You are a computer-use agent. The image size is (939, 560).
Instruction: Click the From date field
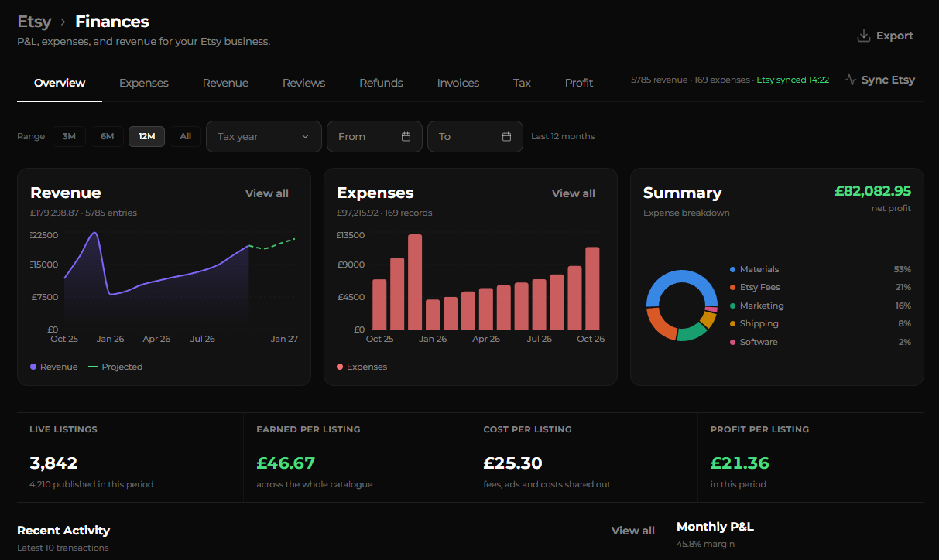375,136
